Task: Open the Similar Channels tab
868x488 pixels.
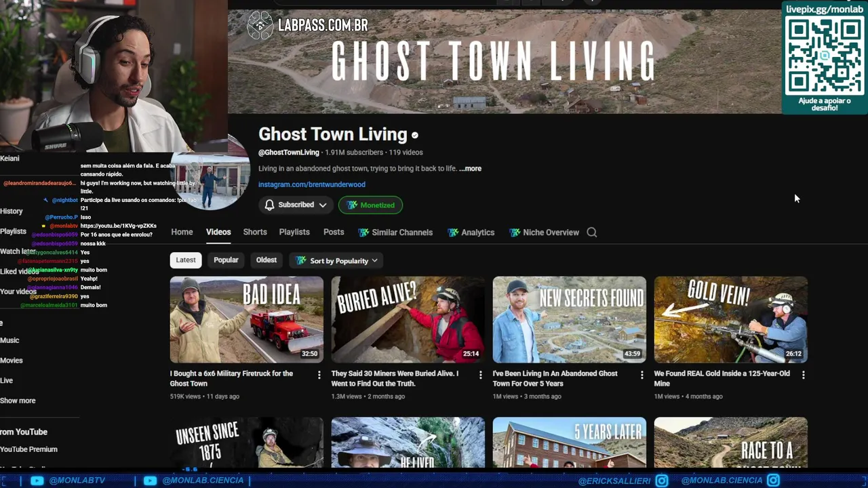Action: pyautogui.click(x=395, y=232)
